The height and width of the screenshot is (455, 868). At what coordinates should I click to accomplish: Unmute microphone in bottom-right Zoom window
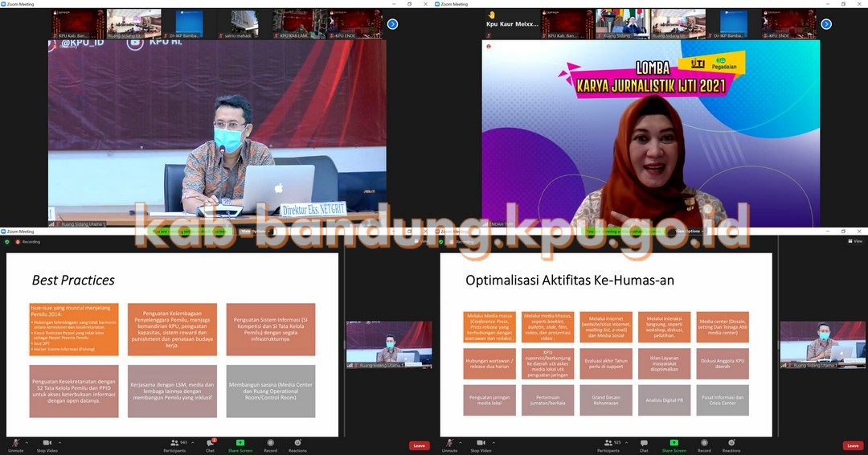point(449,444)
